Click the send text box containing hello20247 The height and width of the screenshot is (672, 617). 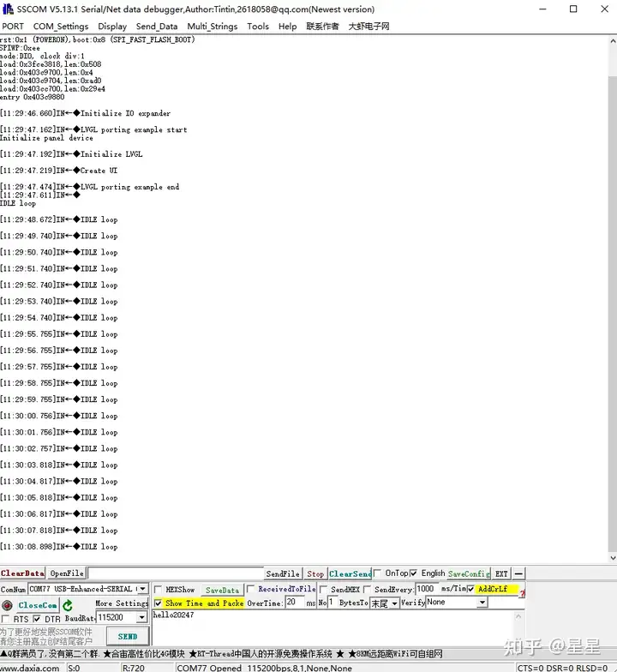click(338, 627)
